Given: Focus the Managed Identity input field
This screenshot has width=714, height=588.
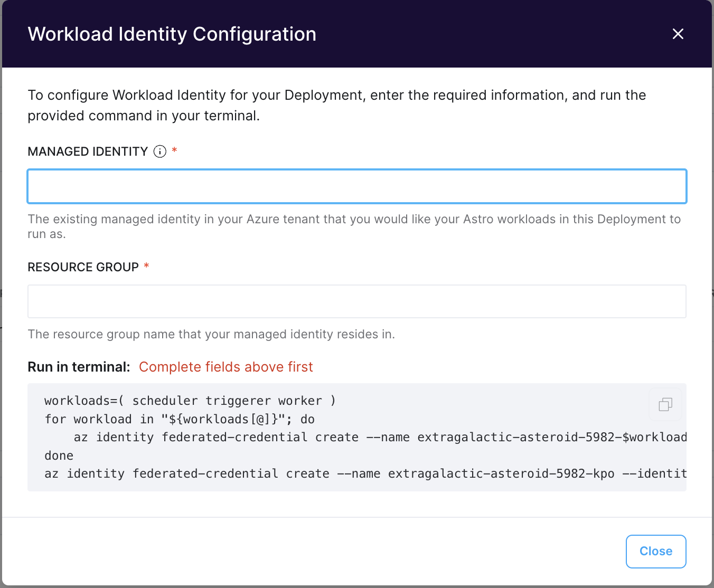Looking at the screenshot, I should pyautogui.click(x=357, y=186).
